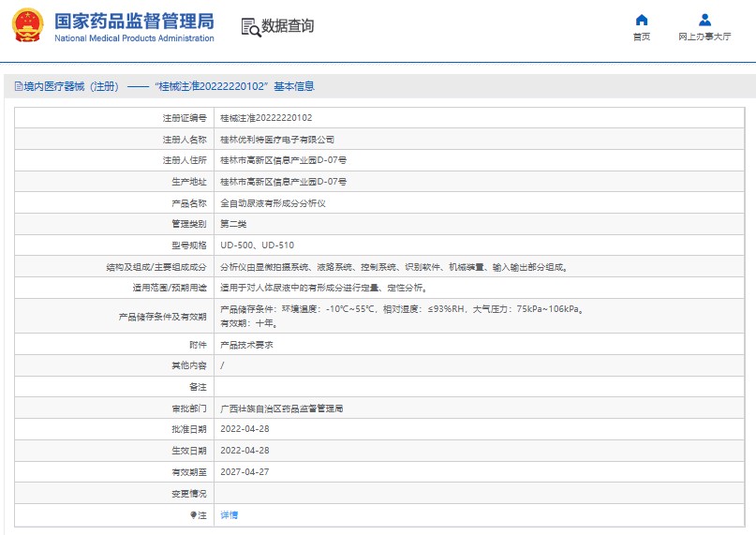Open the 详情 link
This screenshot has height=535, width=756.
(x=229, y=515)
